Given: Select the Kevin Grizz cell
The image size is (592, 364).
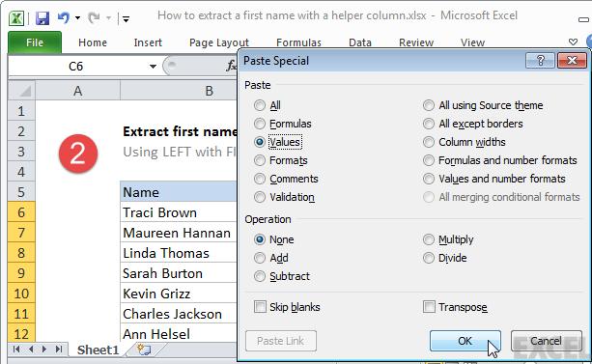Looking at the screenshot, I should 179,294.
